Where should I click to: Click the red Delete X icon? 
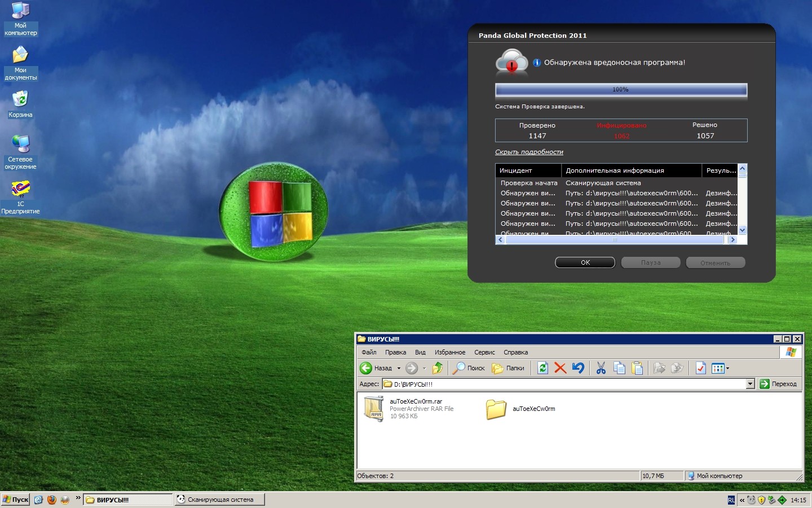point(560,369)
